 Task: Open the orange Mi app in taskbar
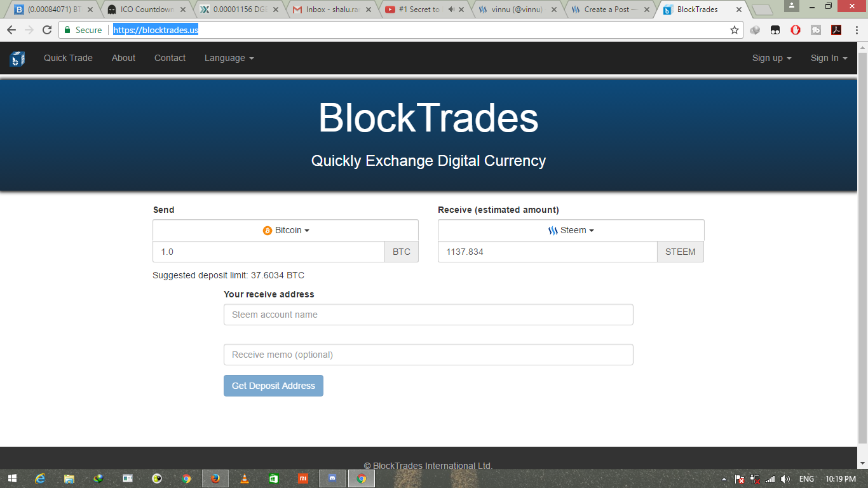(303, 478)
